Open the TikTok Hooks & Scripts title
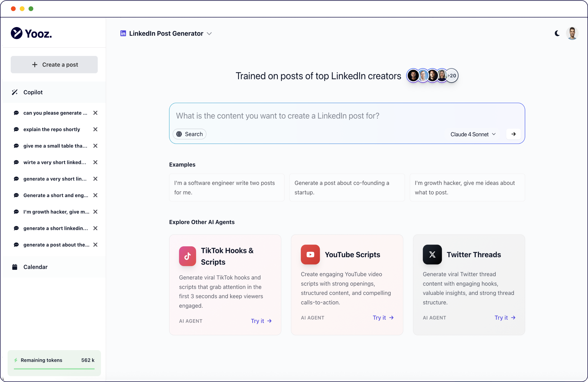The width and height of the screenshot is (588, 382). click(x=227, y=256)
